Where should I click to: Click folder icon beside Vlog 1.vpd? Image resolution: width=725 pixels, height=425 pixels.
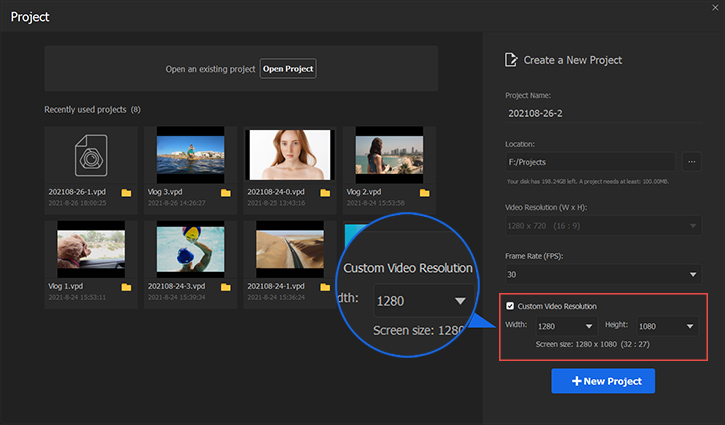[x=126, y=287]
